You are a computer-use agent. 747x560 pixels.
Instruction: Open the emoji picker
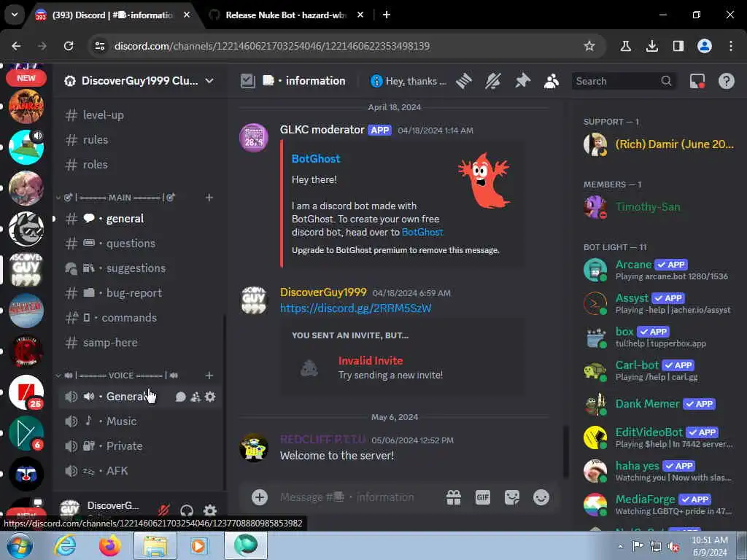pyautogui.click(x=541, y=497)
